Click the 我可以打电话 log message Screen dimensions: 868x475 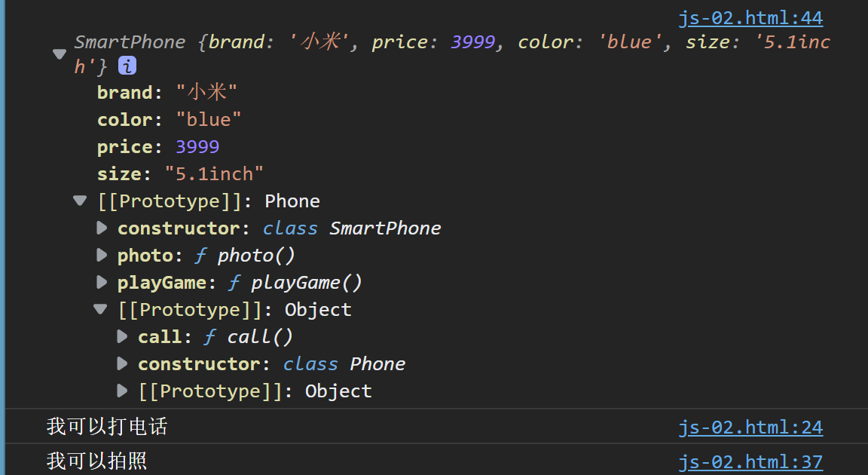pyautogui.click(x=107, y=426)
